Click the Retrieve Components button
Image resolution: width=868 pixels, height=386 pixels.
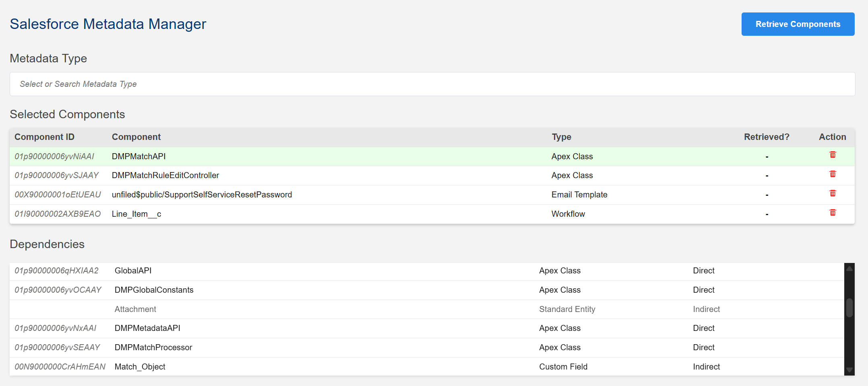point(798,24)
